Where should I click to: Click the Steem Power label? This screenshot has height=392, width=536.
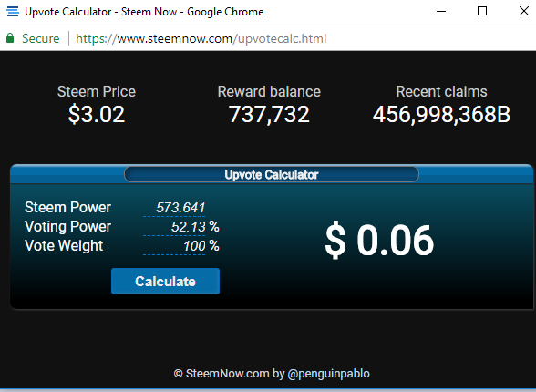tap(67, 208)
